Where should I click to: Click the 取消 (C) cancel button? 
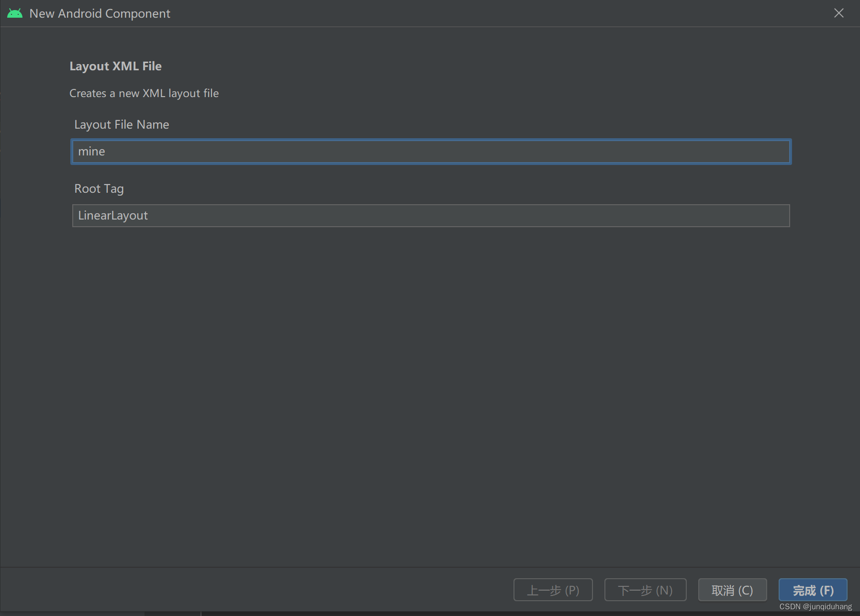[732, 590]
